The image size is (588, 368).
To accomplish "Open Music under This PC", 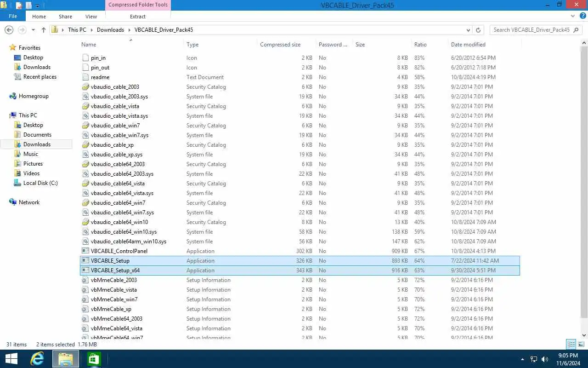I will [31, 154].
